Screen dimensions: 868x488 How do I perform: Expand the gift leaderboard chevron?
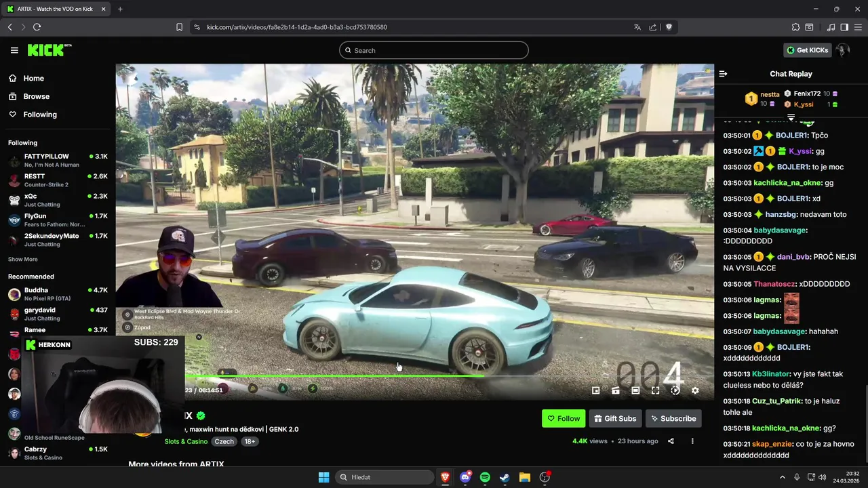point(791,117)
